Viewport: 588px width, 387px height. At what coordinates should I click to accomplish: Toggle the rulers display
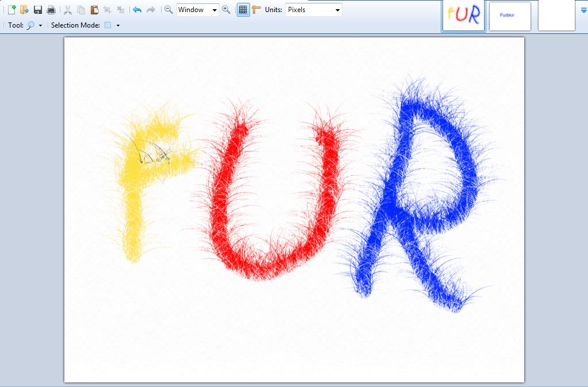(256, 10)
